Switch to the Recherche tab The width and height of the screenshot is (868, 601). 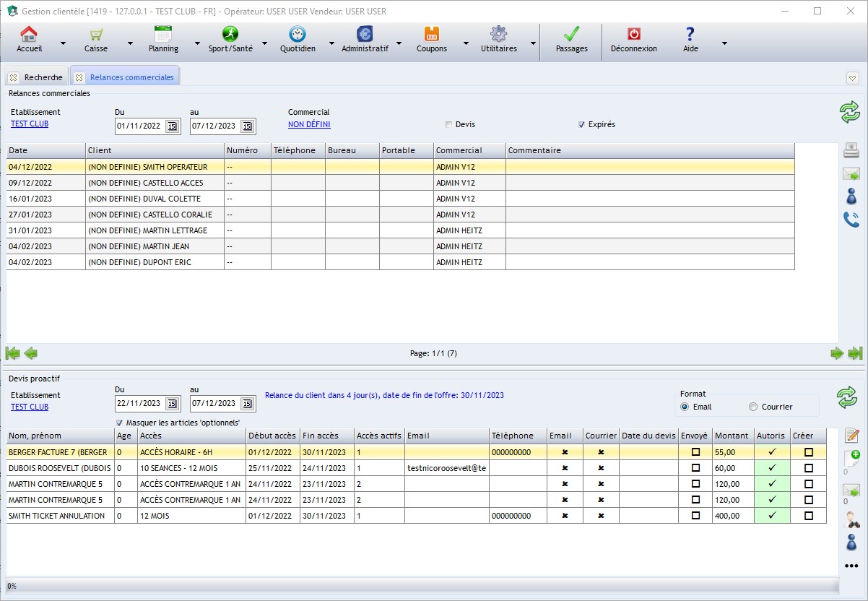43,77
